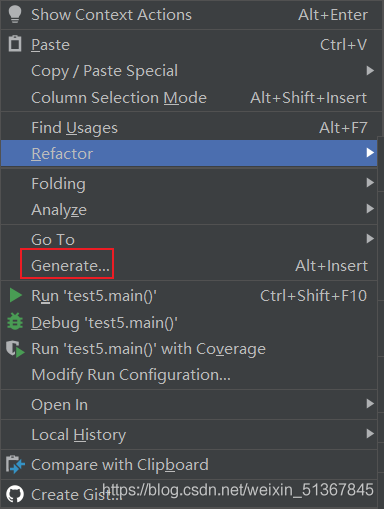Click the GitHub Create Gist icon
The width and height of the screenshot is (384, 509).
15,494
